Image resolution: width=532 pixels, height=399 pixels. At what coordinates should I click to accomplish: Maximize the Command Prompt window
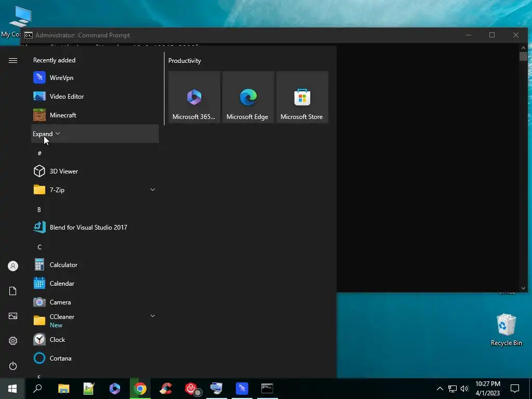492,35
